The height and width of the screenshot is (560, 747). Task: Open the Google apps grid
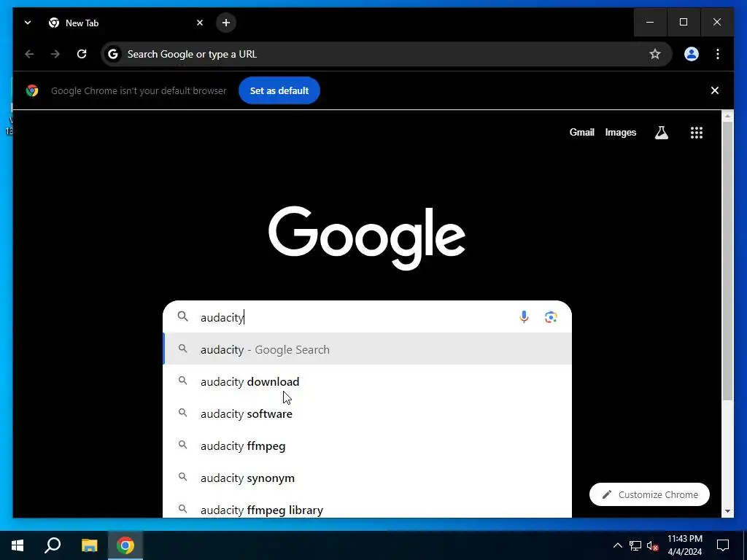pyautogui.click(x=697, y=133)
